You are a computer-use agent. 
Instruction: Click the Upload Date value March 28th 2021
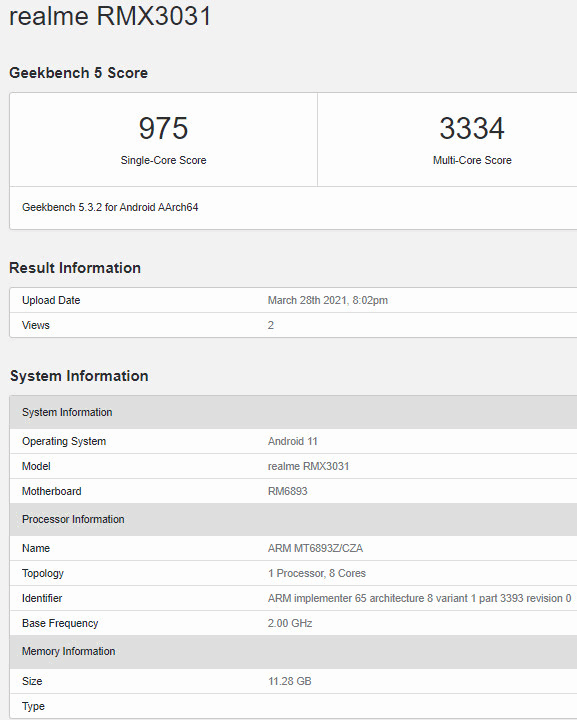328,300
